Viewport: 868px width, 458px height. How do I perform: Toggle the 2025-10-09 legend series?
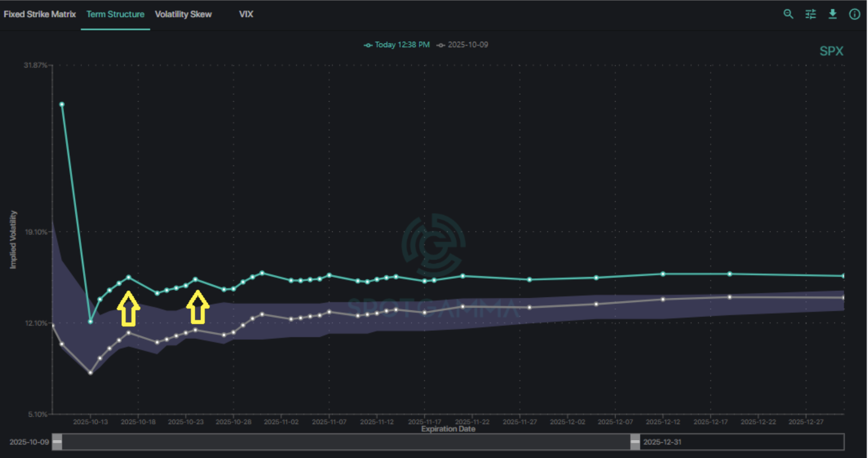(462, 45)
